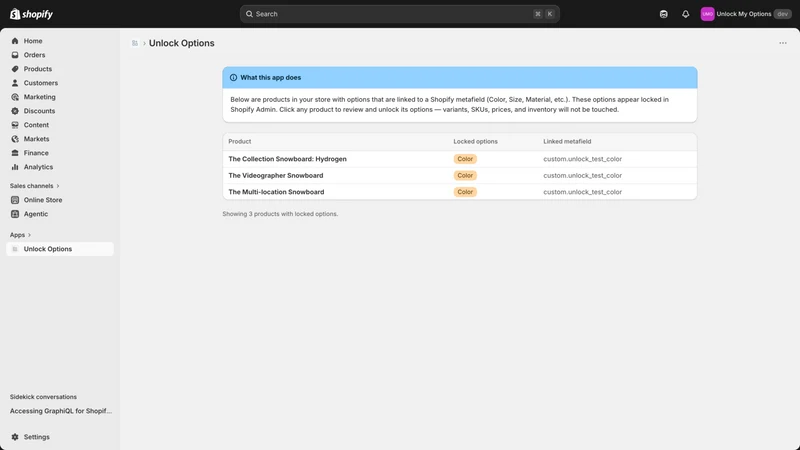Viewport: 800px width, 450px height.
Task: Click the Shopify logo
Action: 32,14
